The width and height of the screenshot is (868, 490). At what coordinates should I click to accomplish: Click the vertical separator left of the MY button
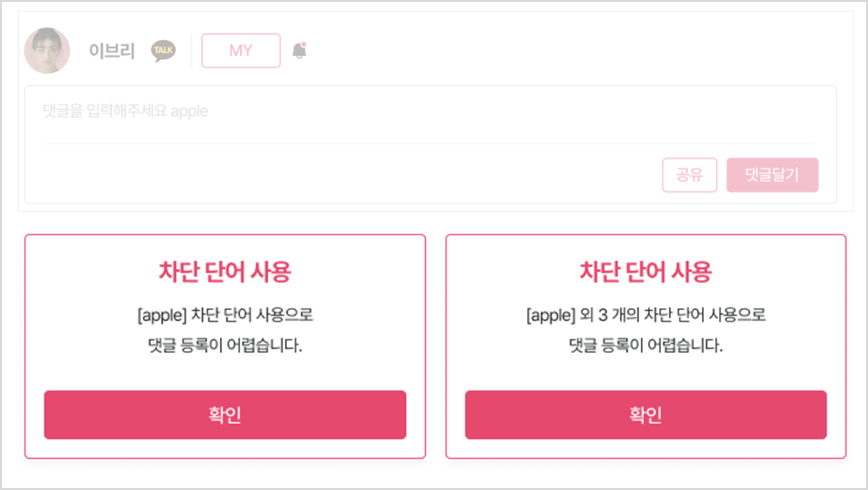[x=191, y=51]
